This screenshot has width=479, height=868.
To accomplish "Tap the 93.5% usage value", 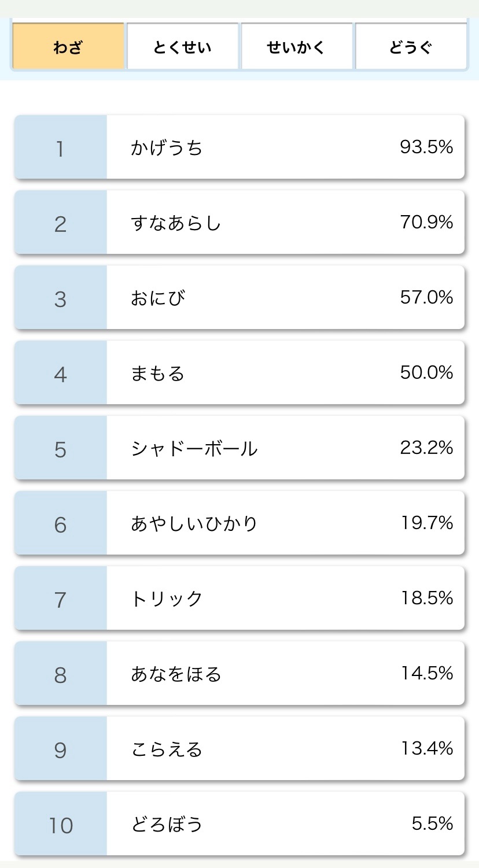I will tap(426, 147).
